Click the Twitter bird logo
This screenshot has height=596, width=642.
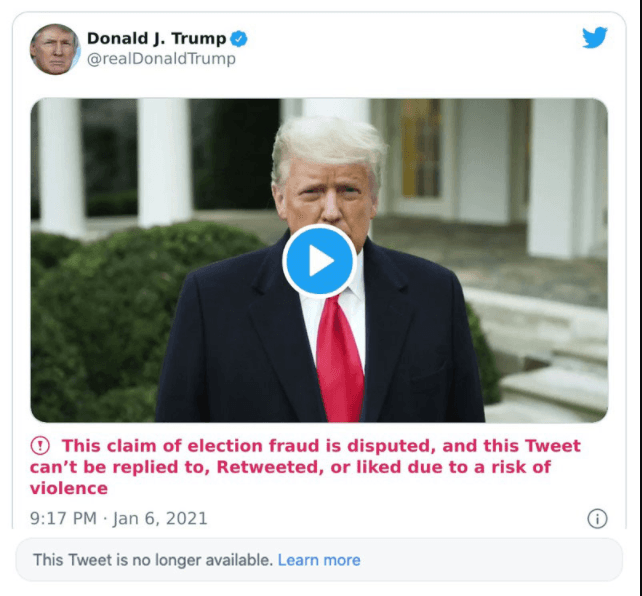tap(595, 38)
